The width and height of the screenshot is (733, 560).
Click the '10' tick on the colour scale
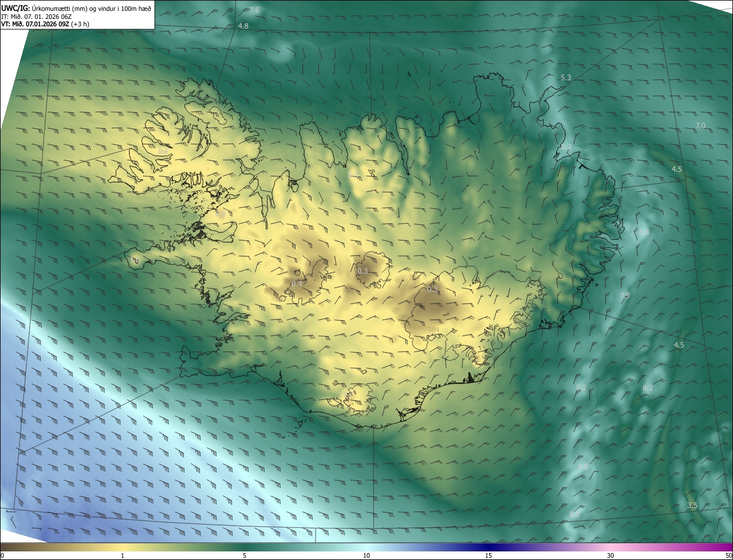tap(366, 555)
